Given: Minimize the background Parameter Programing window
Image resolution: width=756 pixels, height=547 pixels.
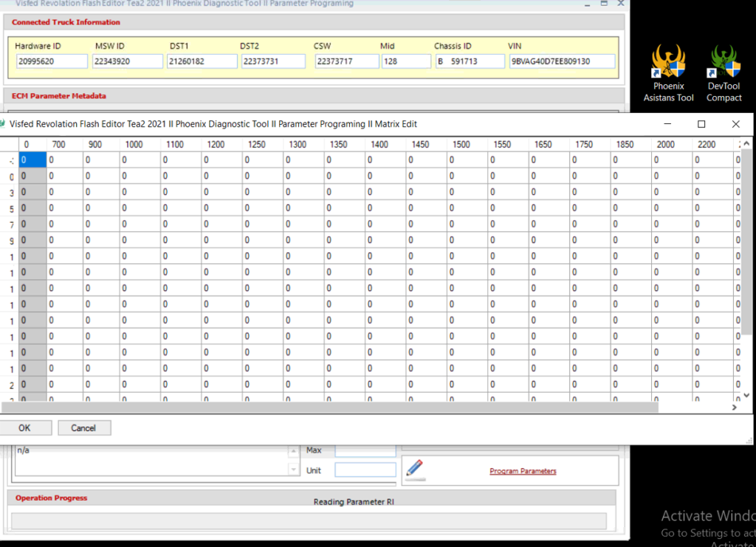Looking at the screenshot, I should (587, 4).
